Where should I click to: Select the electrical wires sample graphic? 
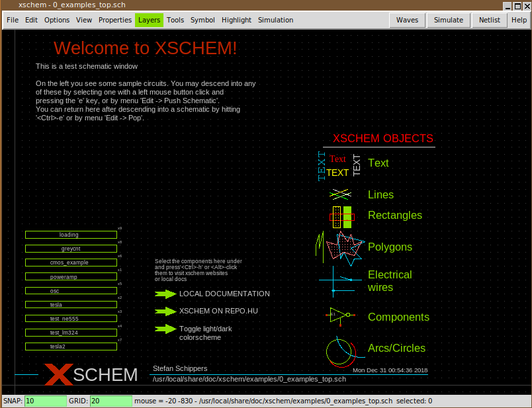[x=339, y=281]
